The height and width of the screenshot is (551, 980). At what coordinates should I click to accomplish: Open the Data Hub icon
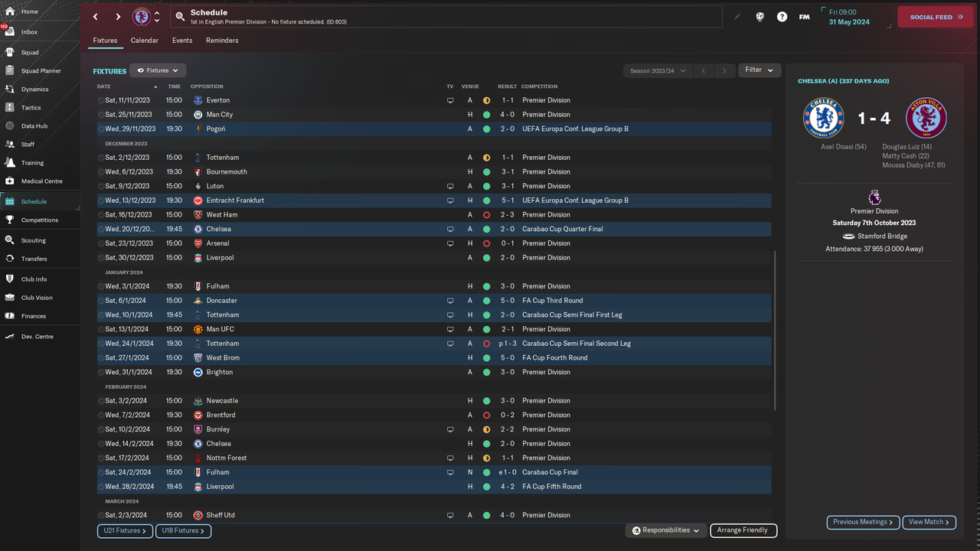10,126
